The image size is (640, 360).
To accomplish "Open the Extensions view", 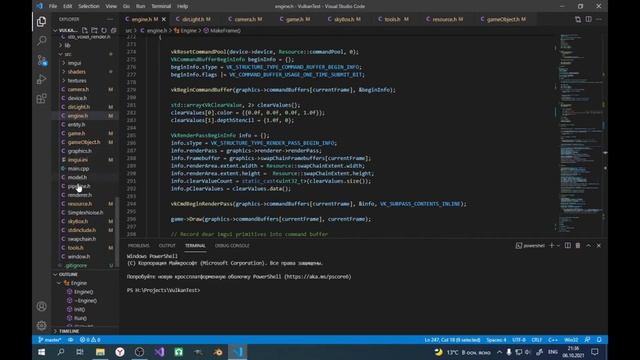I will pyautogui.click(x=42, y=98).
